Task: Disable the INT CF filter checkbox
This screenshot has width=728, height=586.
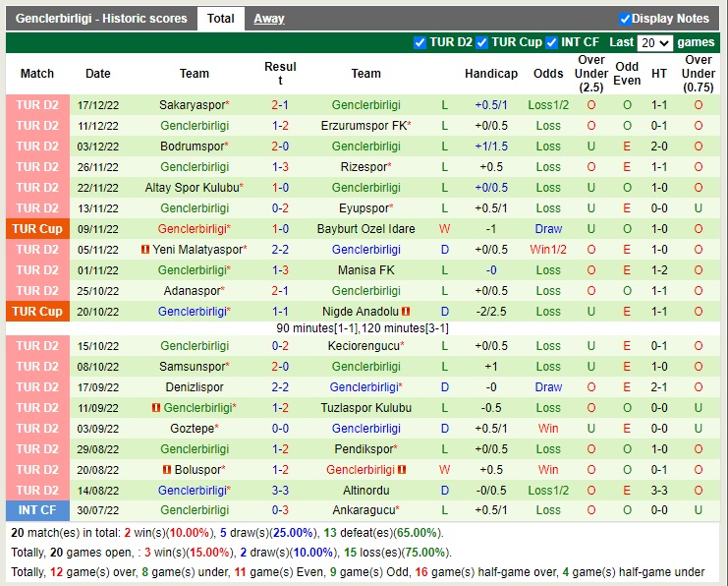Action: pyautogui.click(x=552, y=42)
